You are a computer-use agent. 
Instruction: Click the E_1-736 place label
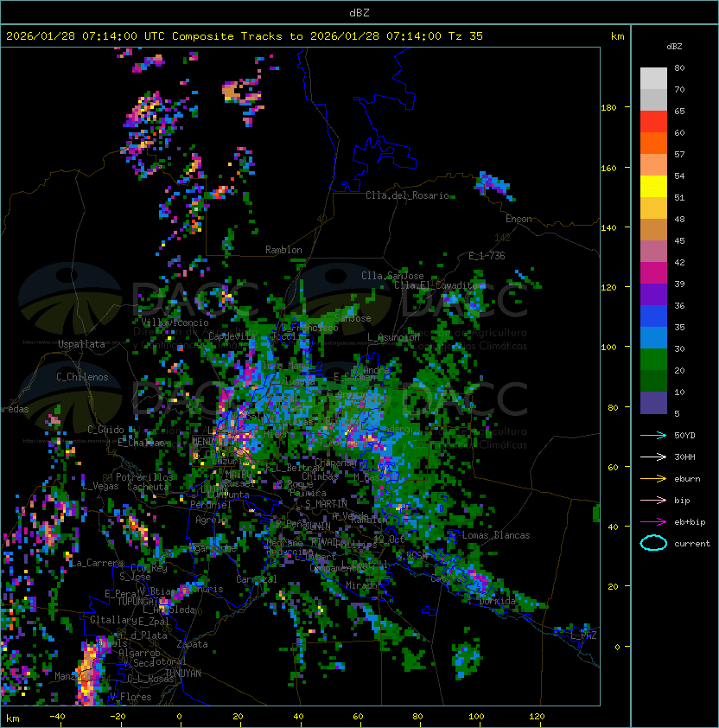pos(487,256)
